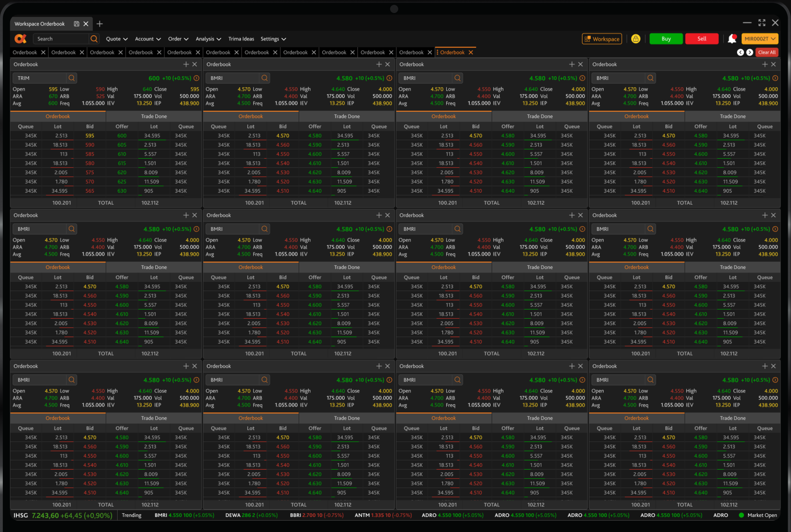
Task: Click the save icon beside Workspace Orderbook
Action: tap(76, 24)
